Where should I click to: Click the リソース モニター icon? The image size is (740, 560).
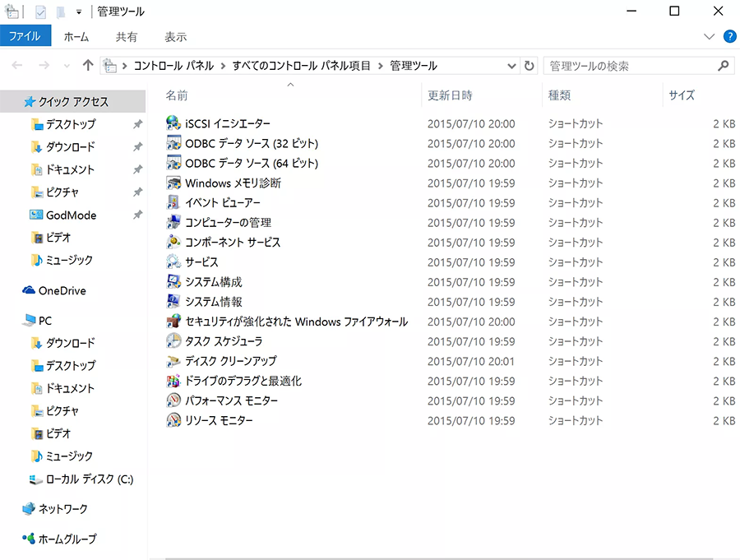(173, 420)
